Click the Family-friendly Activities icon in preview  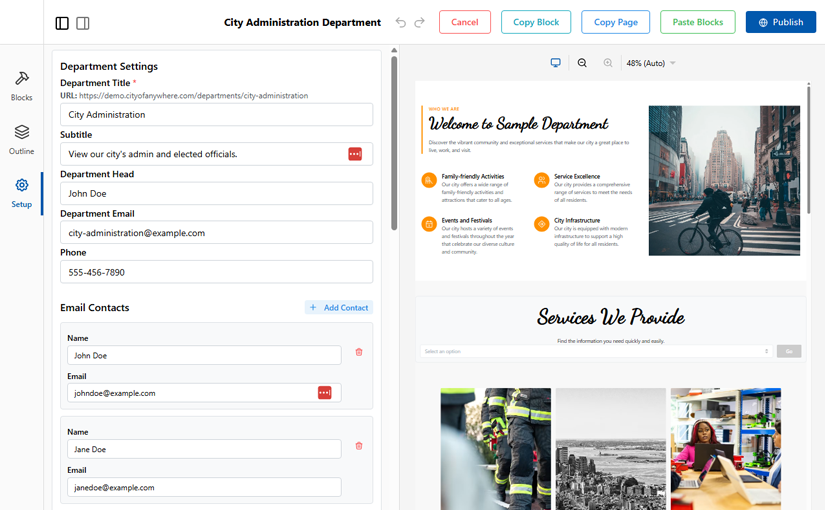[429, 181]
